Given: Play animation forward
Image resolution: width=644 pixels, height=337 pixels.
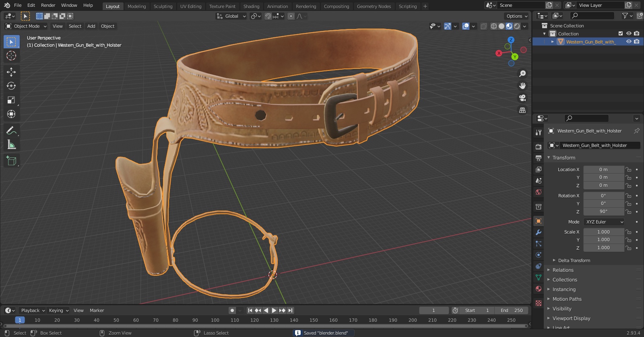Looking at the screenshot, I should 274,310.
